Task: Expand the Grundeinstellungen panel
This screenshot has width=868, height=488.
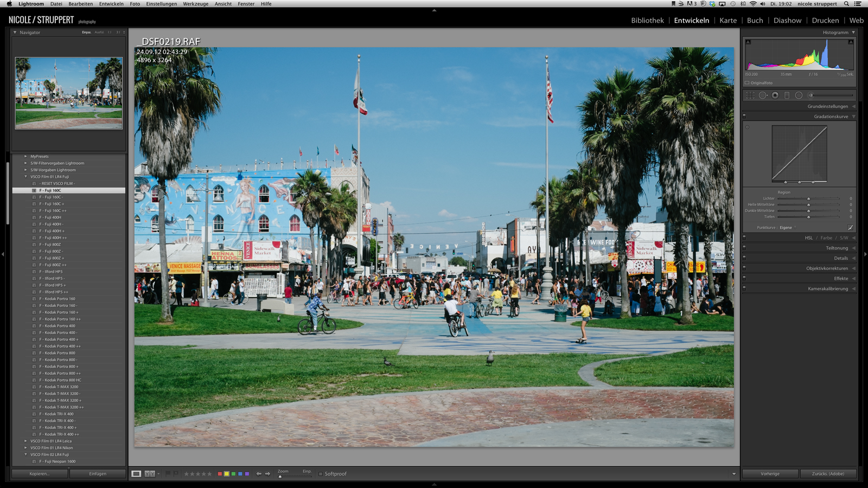Action: (x=853, y=106)
